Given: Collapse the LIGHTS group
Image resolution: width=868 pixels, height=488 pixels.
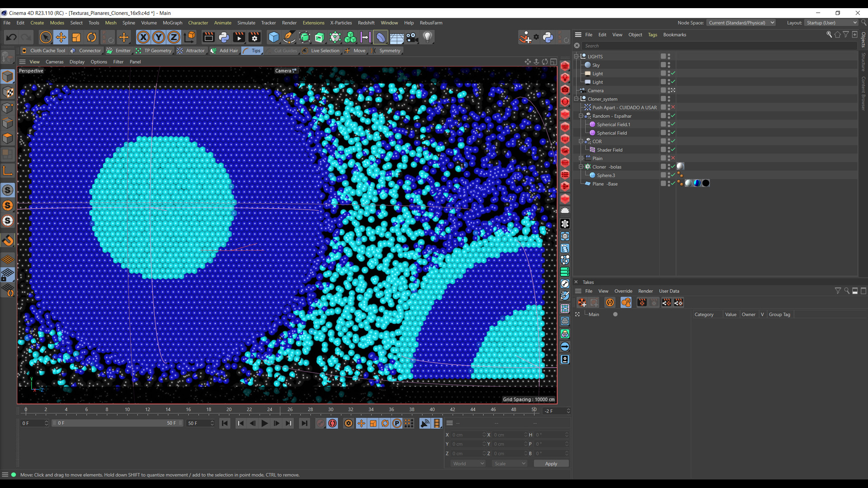Looking at the screenshot, I should click(x=576, y=56).
